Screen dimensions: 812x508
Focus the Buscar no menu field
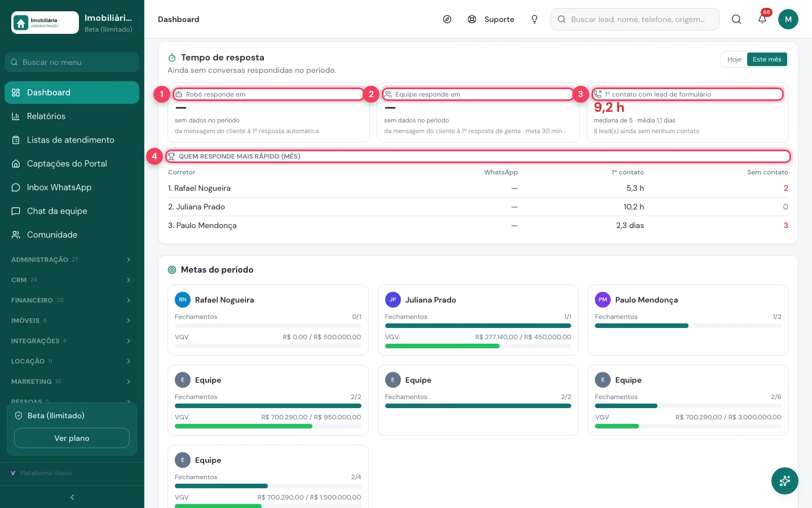click(72, 62)
